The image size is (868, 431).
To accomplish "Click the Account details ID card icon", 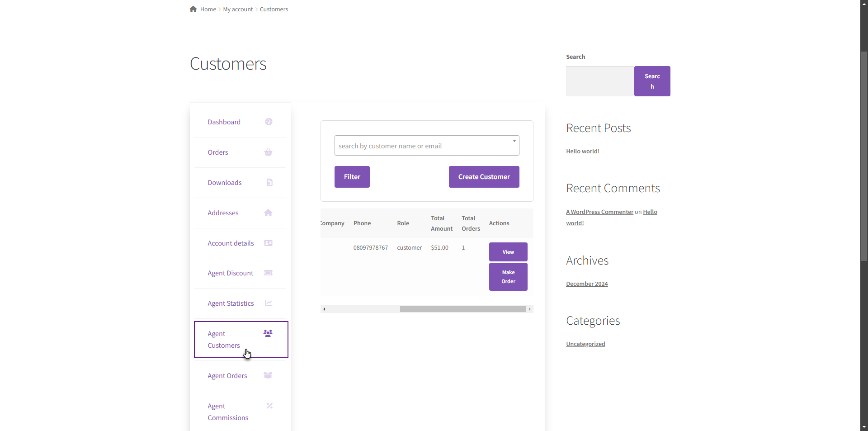I will pos(268,243).
